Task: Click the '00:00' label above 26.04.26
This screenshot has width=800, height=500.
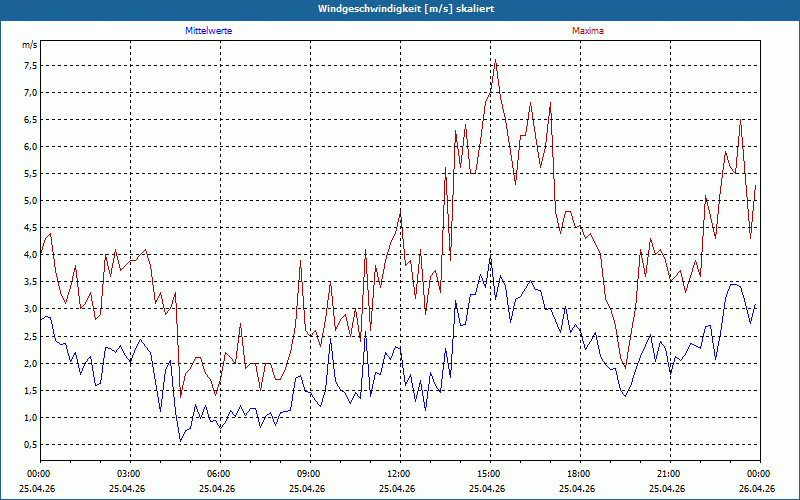Action: point(760,474)
